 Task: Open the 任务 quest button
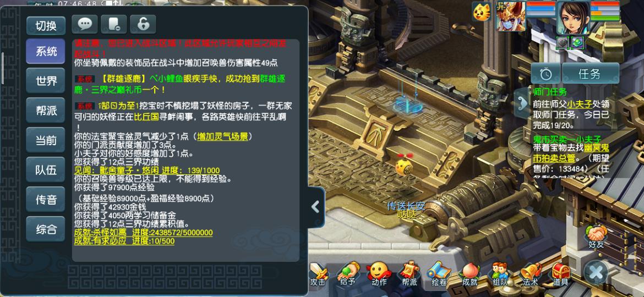coord(590,74)
